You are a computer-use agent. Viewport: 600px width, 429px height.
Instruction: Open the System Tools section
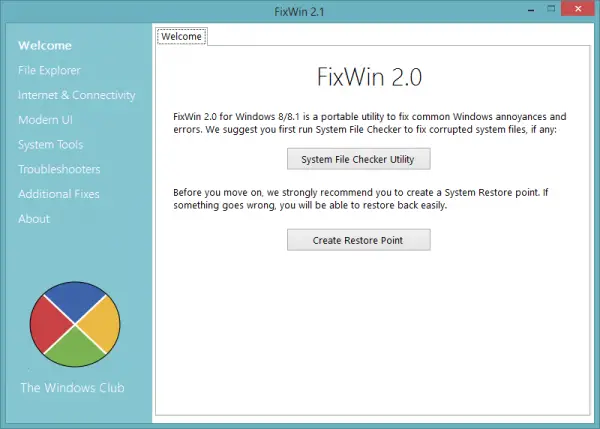coord(51,145)
